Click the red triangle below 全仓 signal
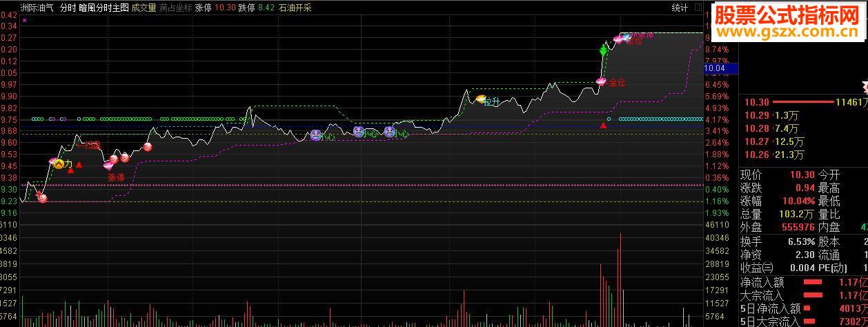Image resolution: width=868 pixels, height=327 pixels. click(603, 125)
